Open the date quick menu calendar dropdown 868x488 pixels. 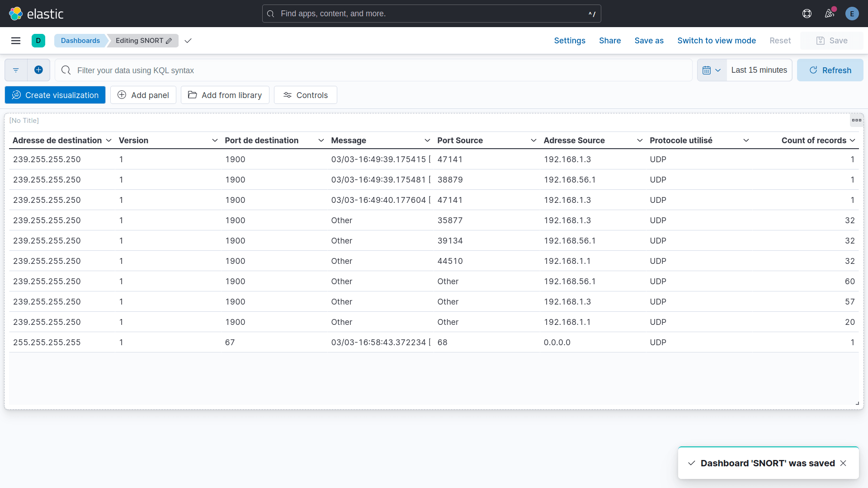[712, 70]
